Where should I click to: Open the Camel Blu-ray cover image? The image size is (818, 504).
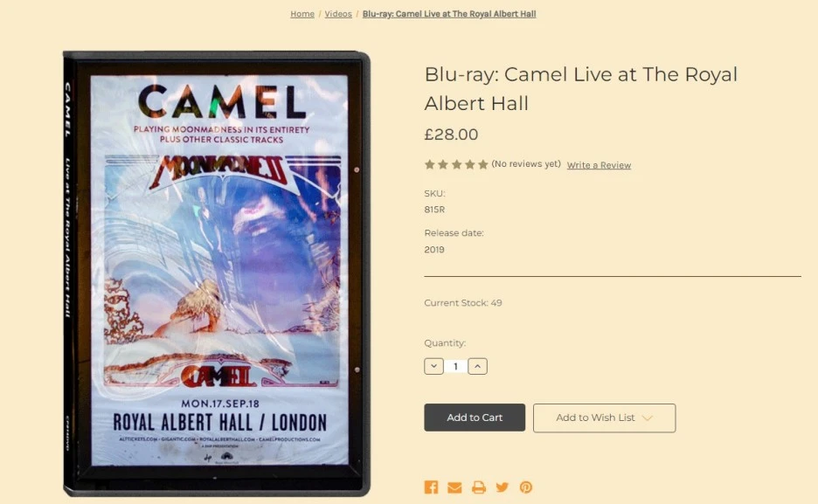click(217, 273)
